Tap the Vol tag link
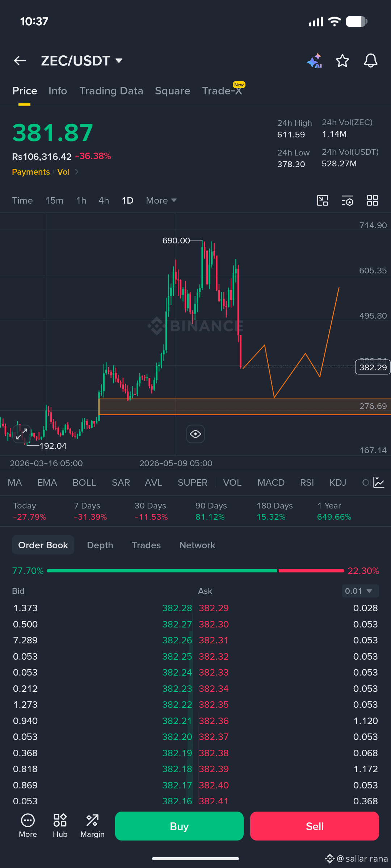Viewport: 391px width, 868px height. pos(63,172)
